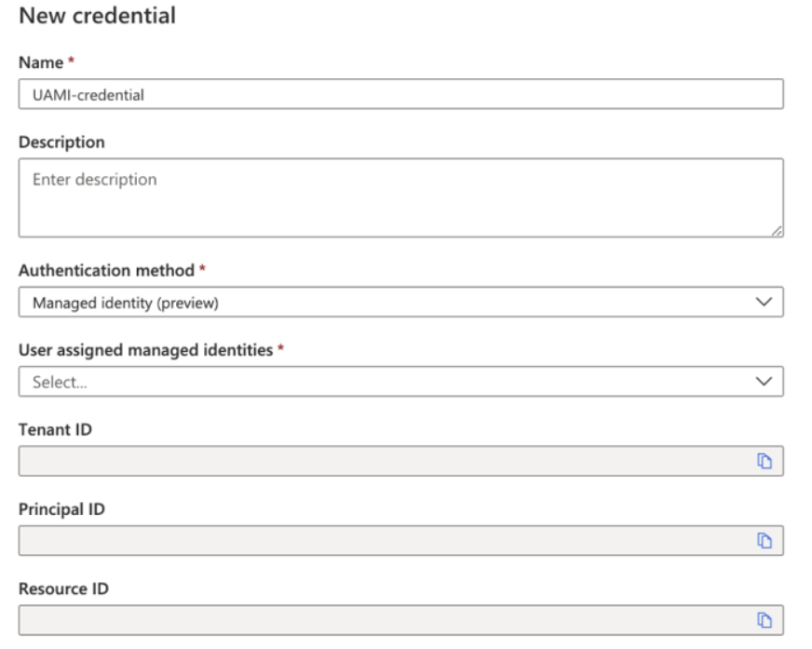The image size is (812, 649).
Task: Click the New credential heading
Action: click(x=97, y=16)
